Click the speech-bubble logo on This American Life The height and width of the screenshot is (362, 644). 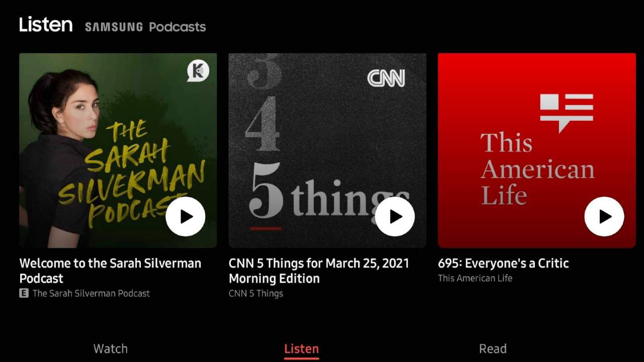[x=567, y=113]
